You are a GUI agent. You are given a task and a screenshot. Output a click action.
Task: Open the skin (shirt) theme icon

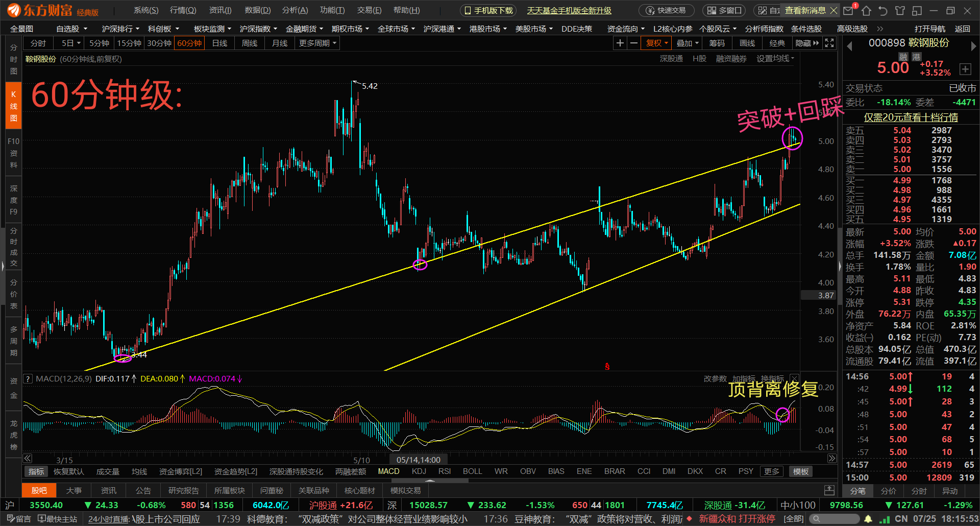pyautogui.click(x=900, y=10)
